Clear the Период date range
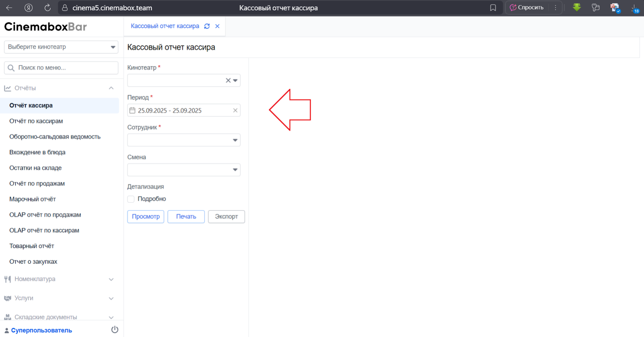 [x=235, y=110]
